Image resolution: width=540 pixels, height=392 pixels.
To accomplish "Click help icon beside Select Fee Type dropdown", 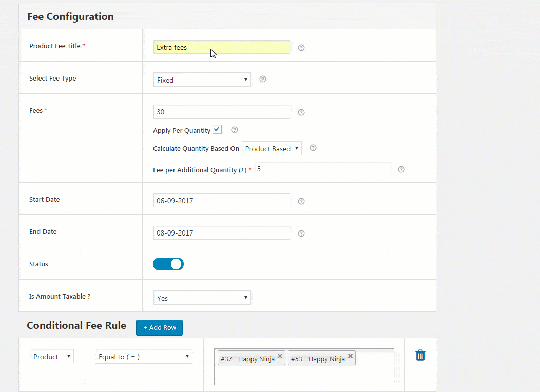I will (263, 79).
